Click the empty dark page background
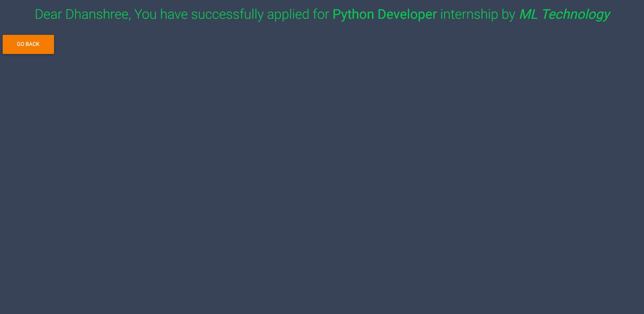The height and width of the screenshot is (314, 644). tap(322, 235)
